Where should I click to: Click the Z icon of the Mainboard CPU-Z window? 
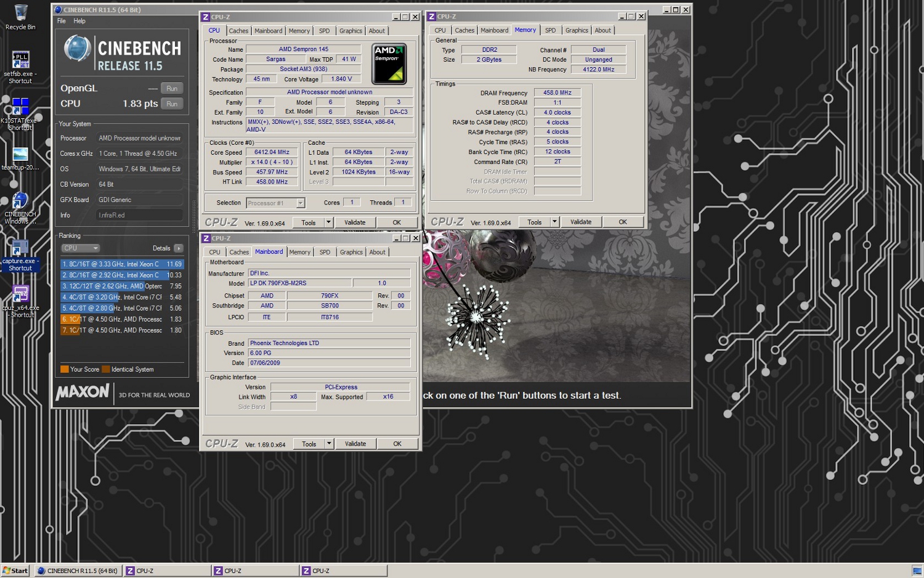[206, 238]
